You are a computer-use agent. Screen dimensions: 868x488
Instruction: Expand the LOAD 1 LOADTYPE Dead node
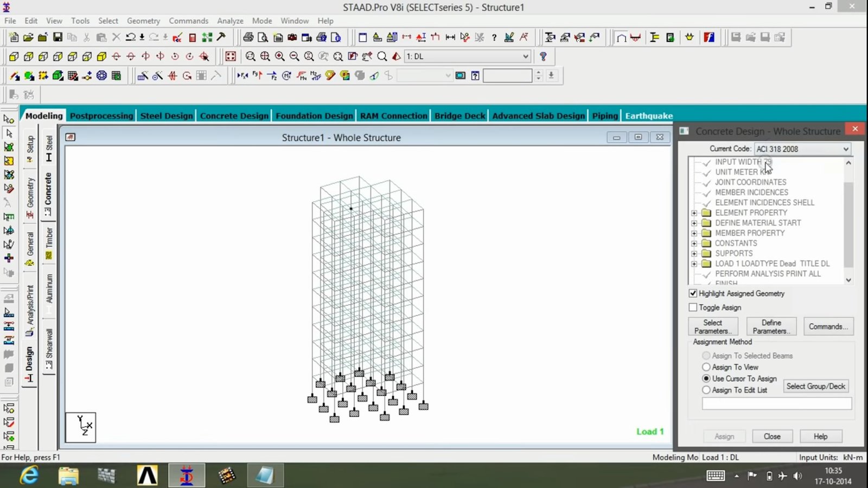click(x=694, y=264)
